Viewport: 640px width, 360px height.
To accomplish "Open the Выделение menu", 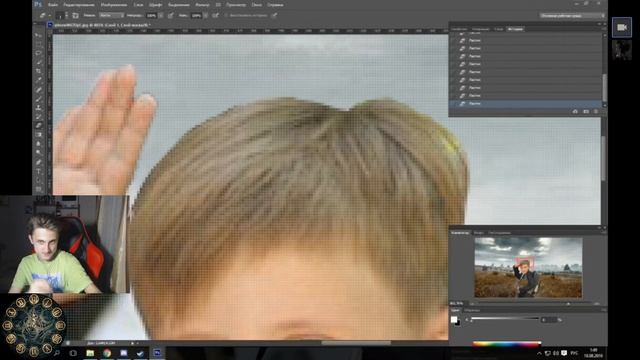I will 178,5.
